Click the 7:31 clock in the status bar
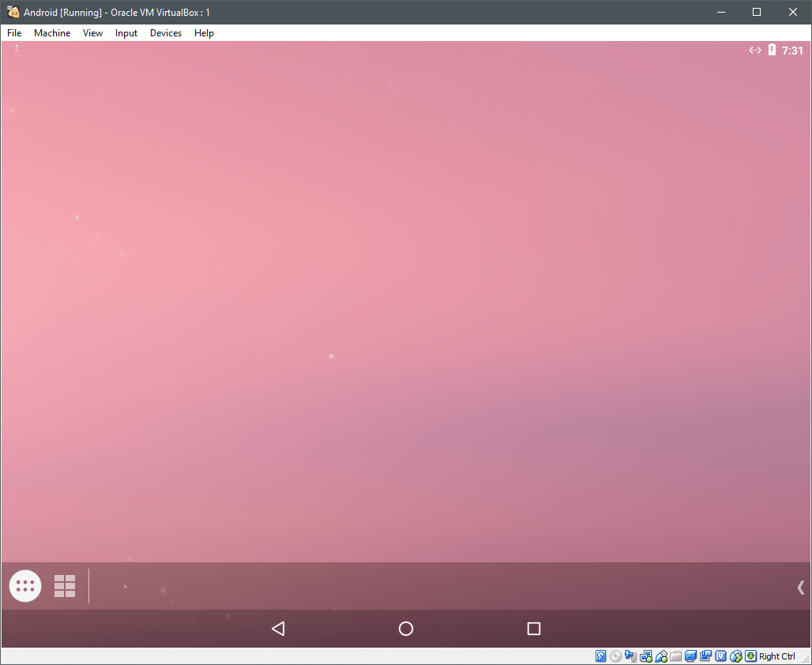Image resolution: width=812 pixels, height=665 pixels. tap(792, 50)
